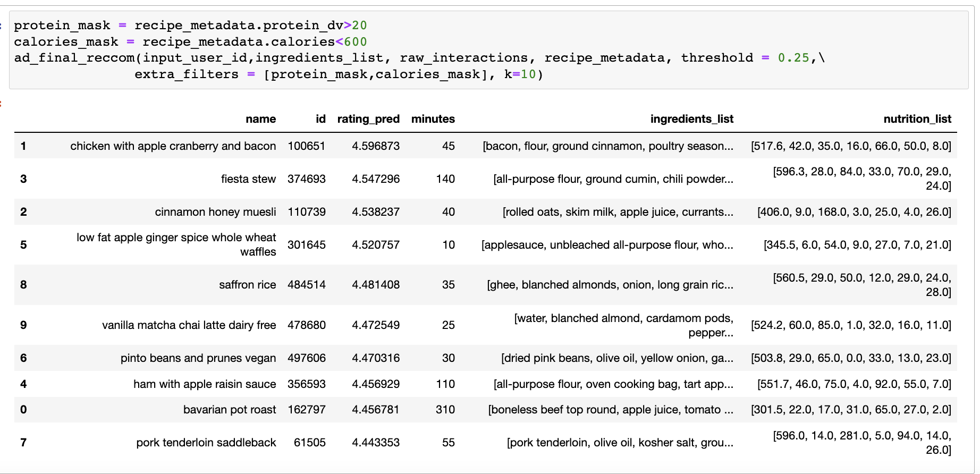Select the 'fiesta stew' name cell
Image resolution: width=980 pixels, height=474 pixels.
(x=248, y=179)
